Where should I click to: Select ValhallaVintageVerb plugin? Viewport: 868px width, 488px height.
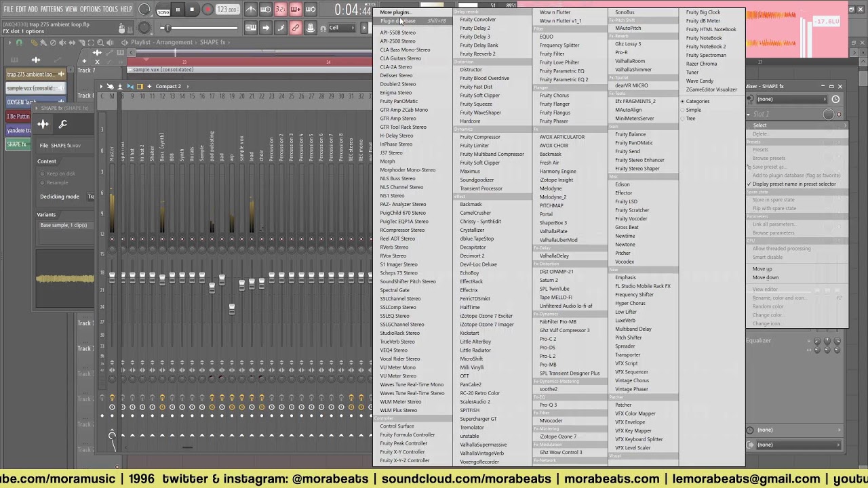[x=482, y=453]
